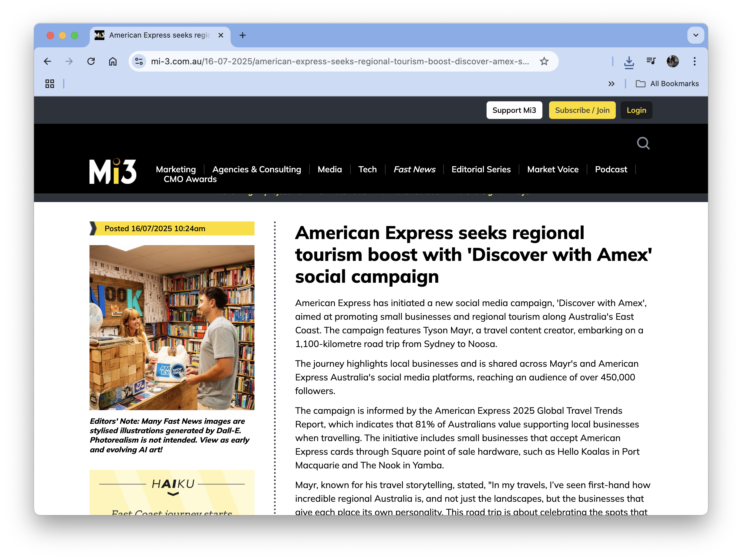Click the forward navigation arrow
The height and width of the screenshot is (560, 742).
[x=69, y=61]
